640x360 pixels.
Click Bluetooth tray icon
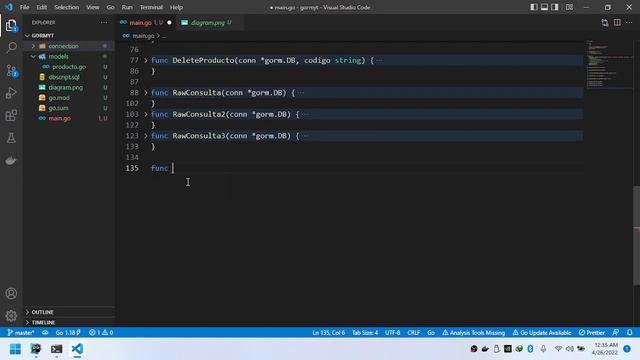[530, 349]
